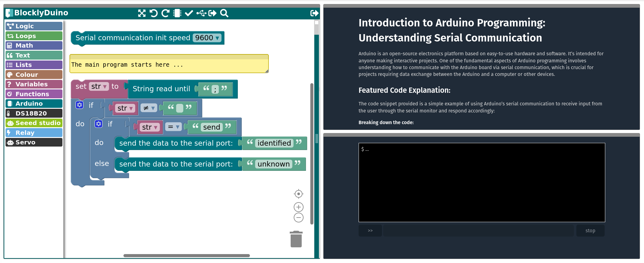
Task: Open the Arduino block category
Action: click(x=34, y=104)
